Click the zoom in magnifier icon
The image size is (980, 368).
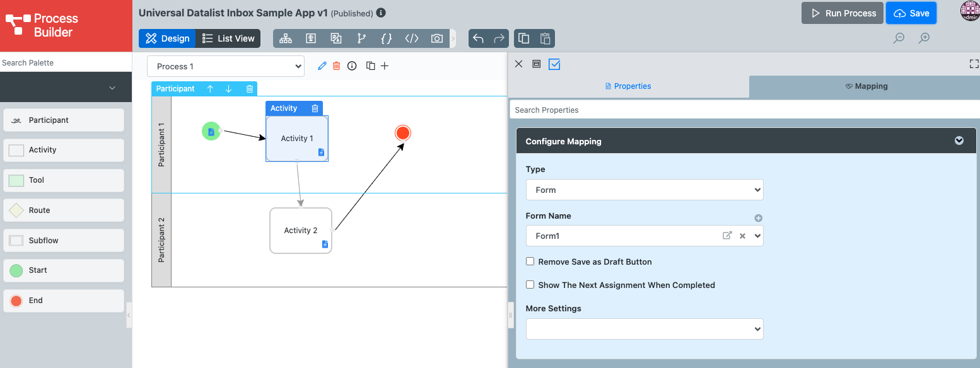924,38
